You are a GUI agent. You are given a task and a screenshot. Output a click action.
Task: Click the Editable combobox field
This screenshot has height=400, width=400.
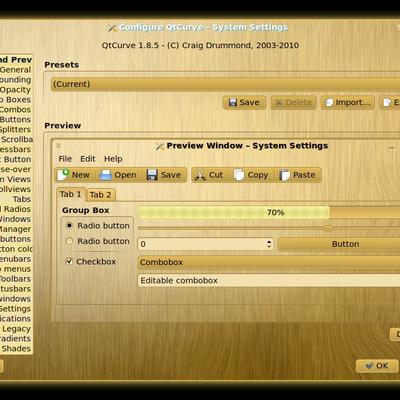click(269, 280)
